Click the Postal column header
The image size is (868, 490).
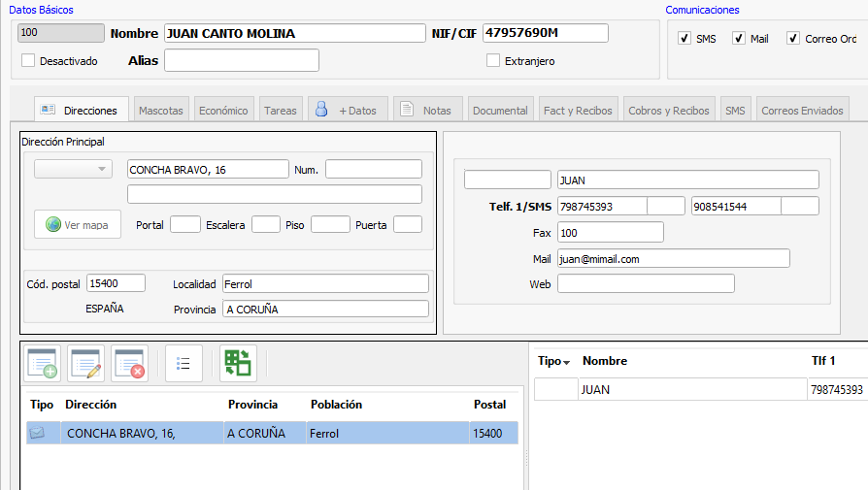[x=489, y=405]
